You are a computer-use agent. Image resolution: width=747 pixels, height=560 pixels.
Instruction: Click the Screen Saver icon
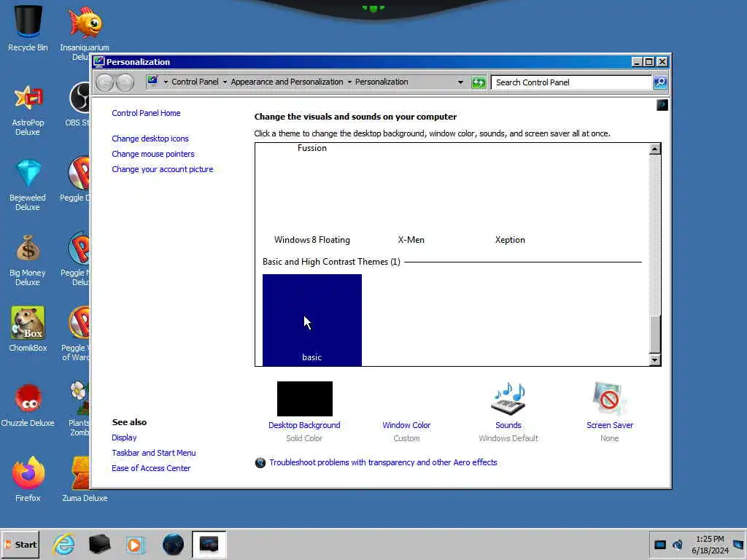pos(609,399)
